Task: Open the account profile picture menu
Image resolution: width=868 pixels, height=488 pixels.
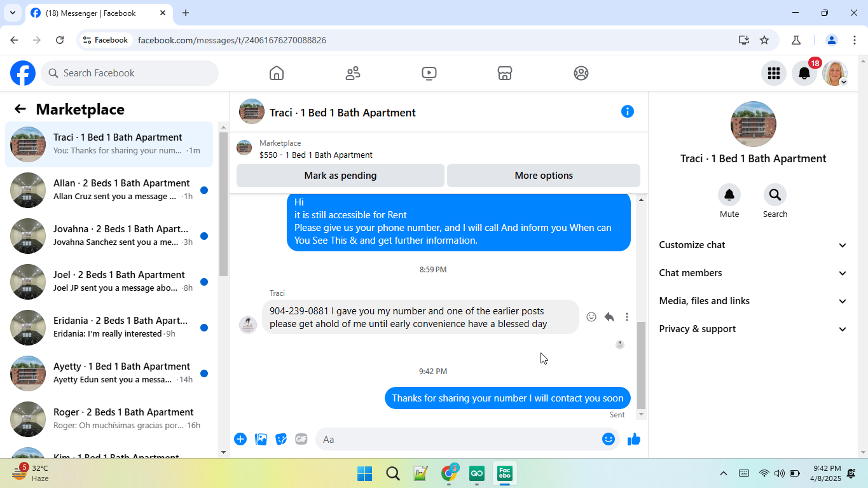Action: (835, 73)
